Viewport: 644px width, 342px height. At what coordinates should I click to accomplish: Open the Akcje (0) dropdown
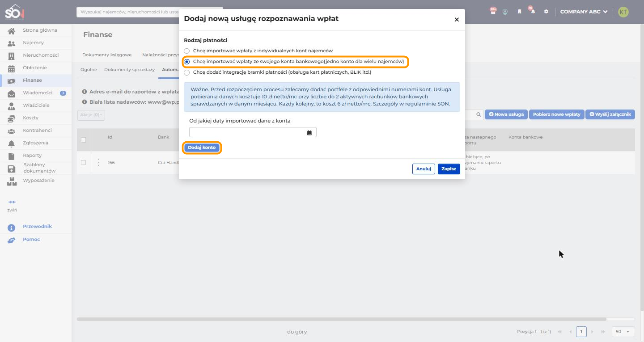pyautogui.click(x=91, y=115)
